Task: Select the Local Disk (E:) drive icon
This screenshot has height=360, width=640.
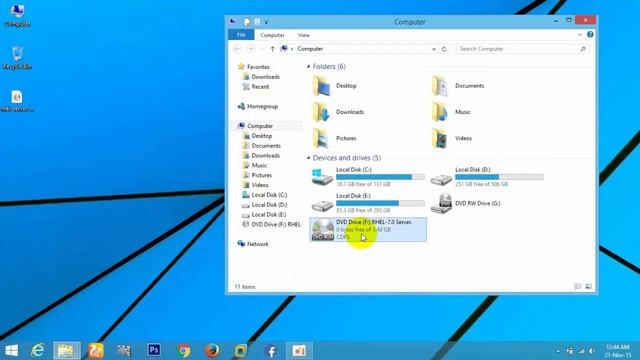Action: (322, 205)
